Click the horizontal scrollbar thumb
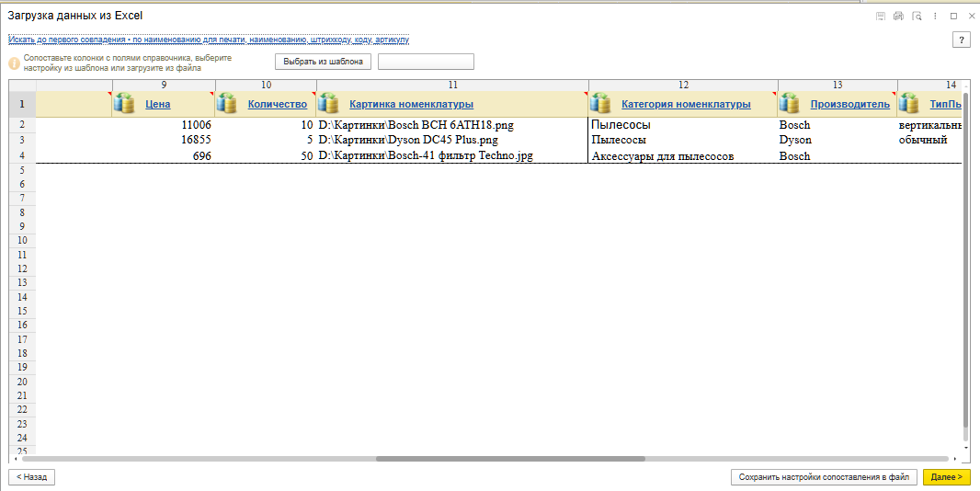 (510, 458)
